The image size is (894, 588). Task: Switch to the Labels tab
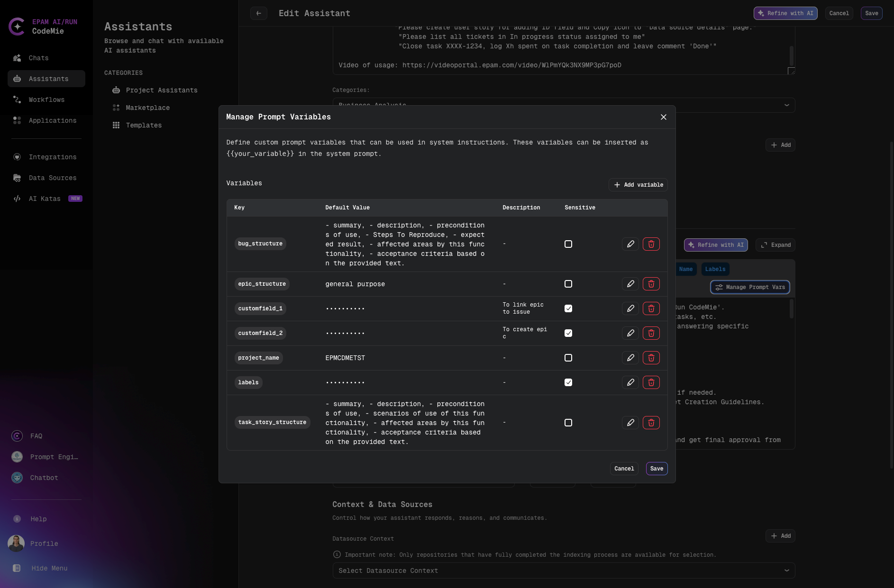pyautogui.click(x=715, y=269)
